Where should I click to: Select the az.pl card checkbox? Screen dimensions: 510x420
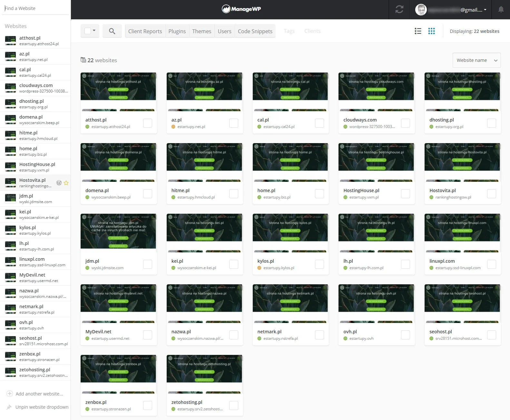(x=234, y=123)
